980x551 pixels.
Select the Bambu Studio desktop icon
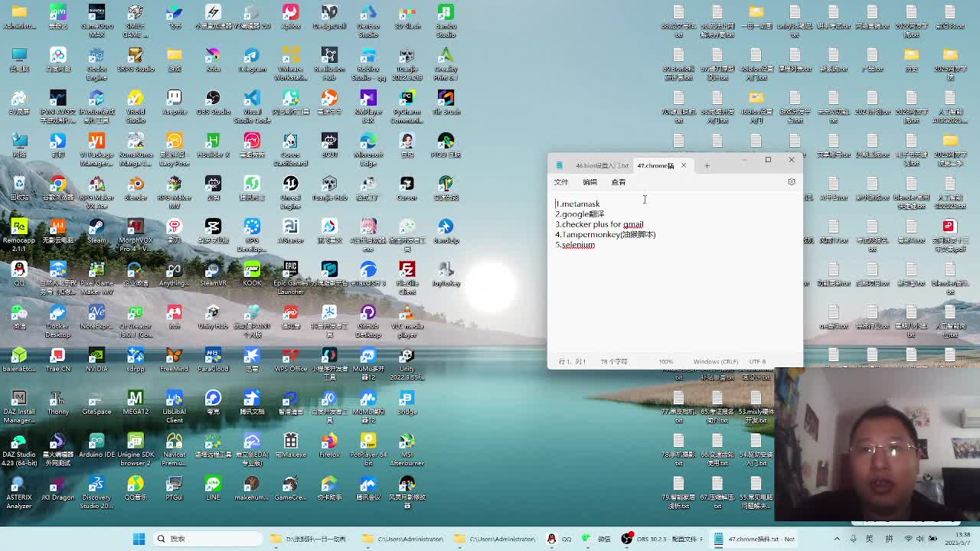pos(446,21)
